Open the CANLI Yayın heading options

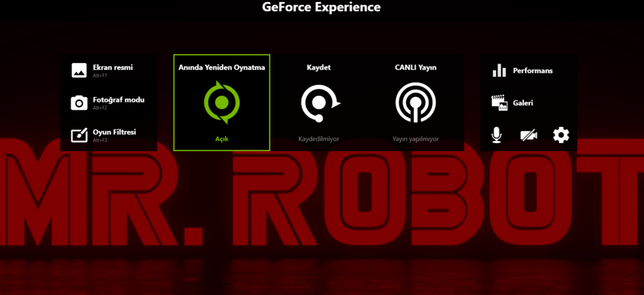415,67
